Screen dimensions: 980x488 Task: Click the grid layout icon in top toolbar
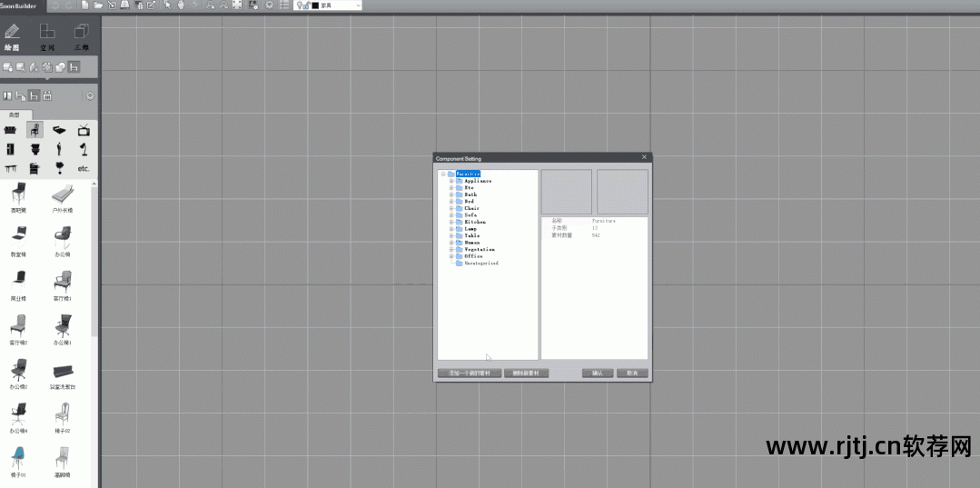point(284,5)
